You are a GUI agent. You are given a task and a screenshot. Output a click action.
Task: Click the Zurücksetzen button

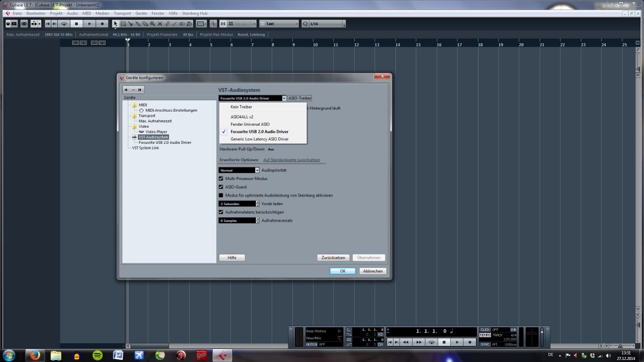[334, 257]
